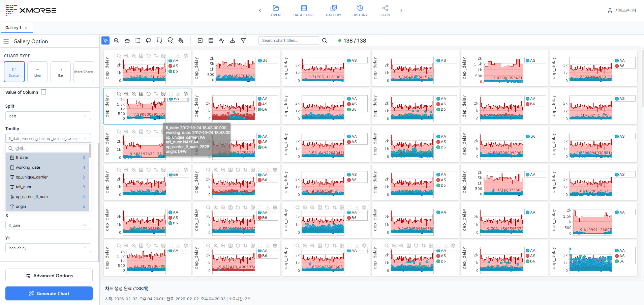Click the search magnifier beside the title box

click(x=325, y=40)
